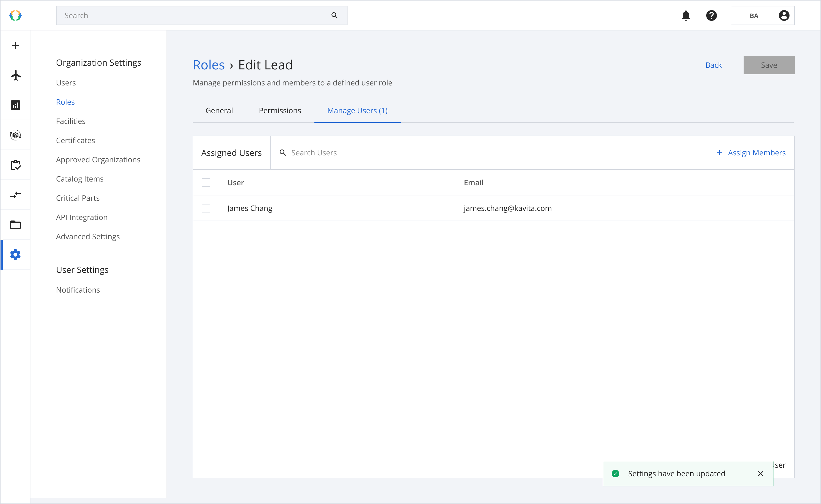Click the Email column header
Viewport: 821px width, 504px height.
(x=473, y=183)
